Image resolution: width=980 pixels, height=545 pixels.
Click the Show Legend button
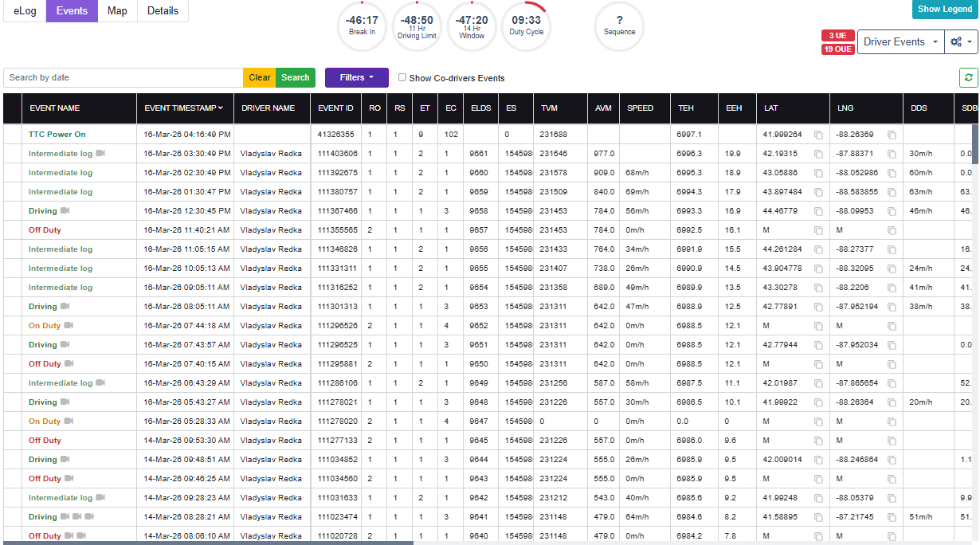(945, 10)
